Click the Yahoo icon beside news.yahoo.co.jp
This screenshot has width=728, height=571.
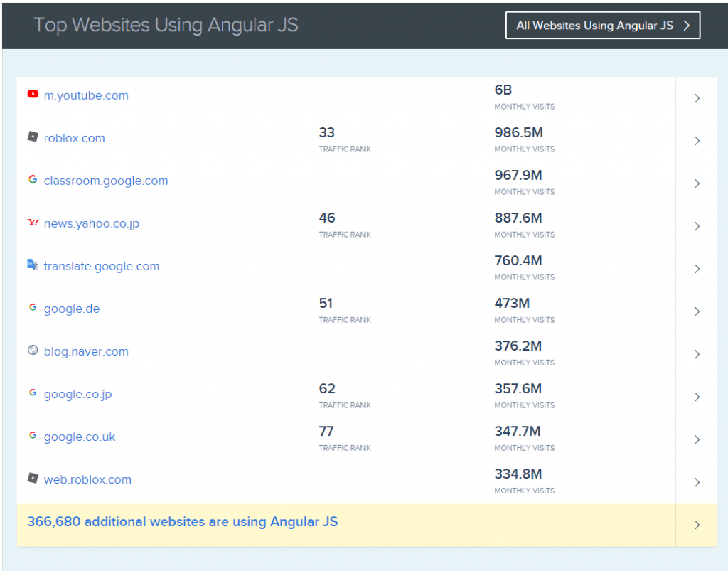click(x=32, y=223)
